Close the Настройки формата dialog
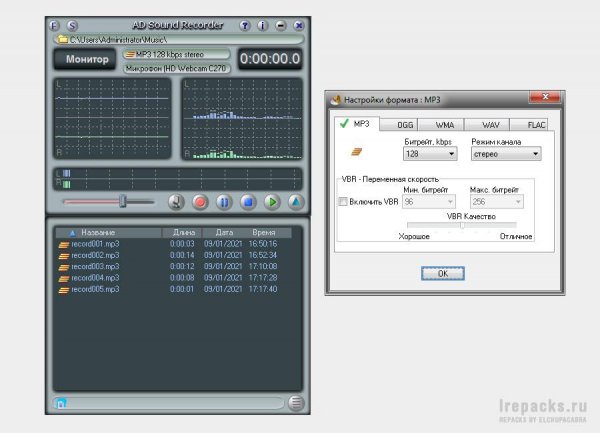600x433 pixels. coord(545,97)
